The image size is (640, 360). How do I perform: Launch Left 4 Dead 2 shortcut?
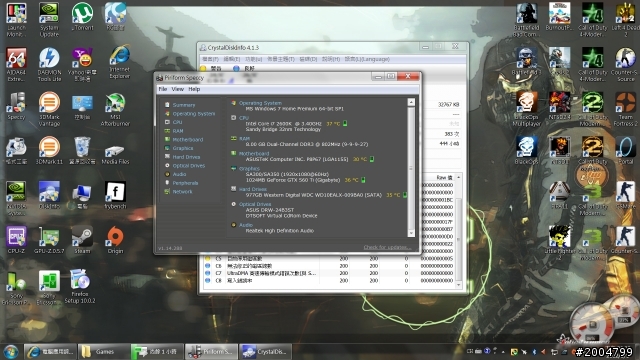click(x=625, y=20)
